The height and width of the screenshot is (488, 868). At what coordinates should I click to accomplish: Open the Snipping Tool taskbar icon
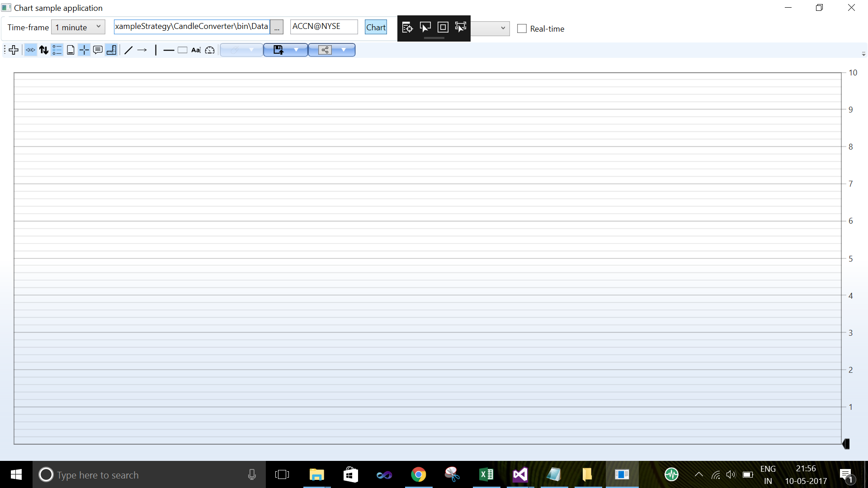coord(453,474)
